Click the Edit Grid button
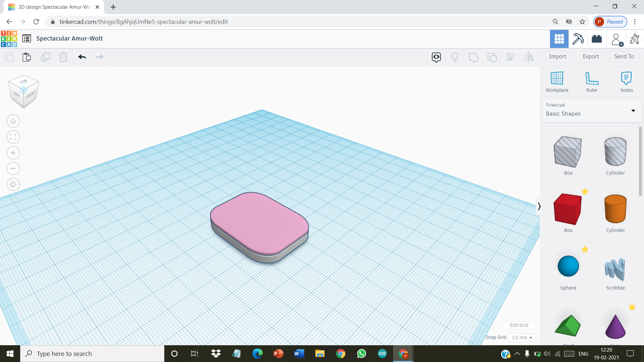The height and width of the screenshot is (362, 644). (x=519, y=325)
